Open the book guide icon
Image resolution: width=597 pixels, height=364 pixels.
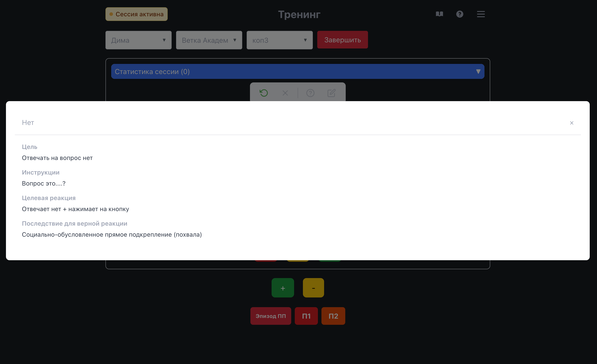pos(439,14)
